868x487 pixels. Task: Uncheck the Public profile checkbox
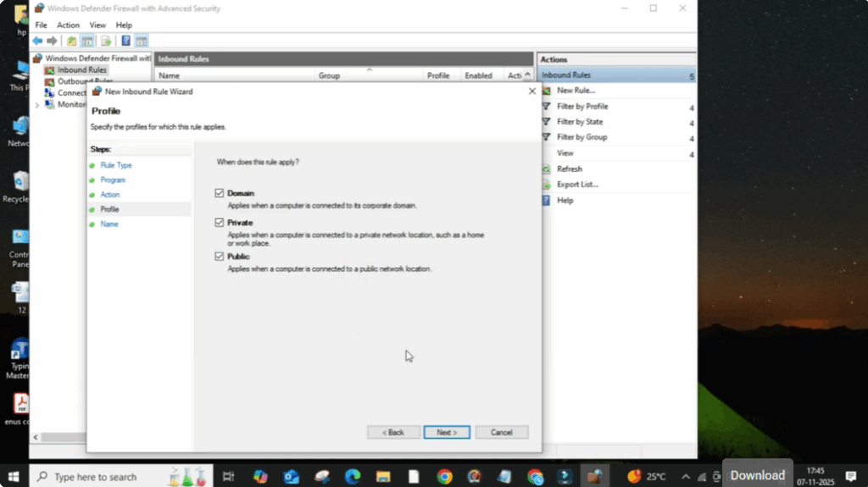click(x=220, y=256)
